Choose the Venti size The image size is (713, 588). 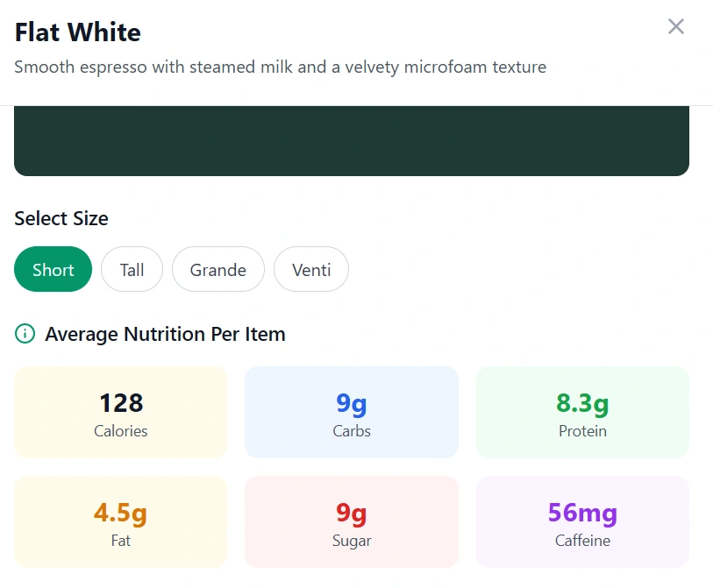310,269
